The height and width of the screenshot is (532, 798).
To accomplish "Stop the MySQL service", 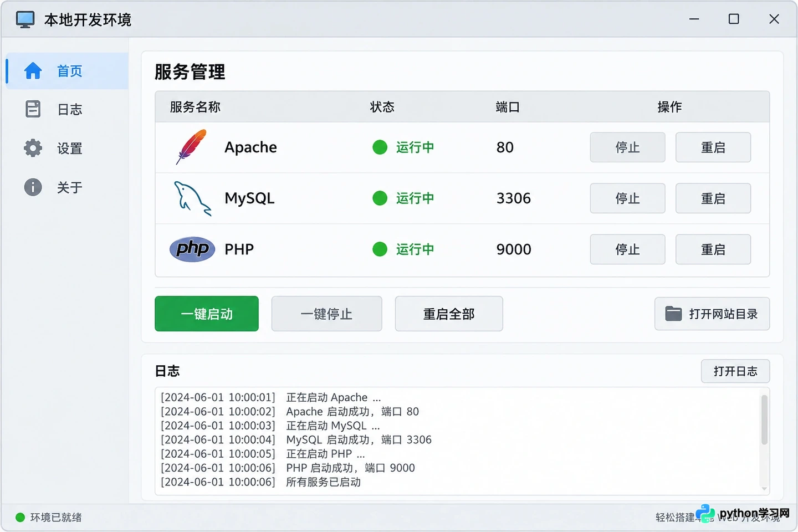I will pos(627,198).
